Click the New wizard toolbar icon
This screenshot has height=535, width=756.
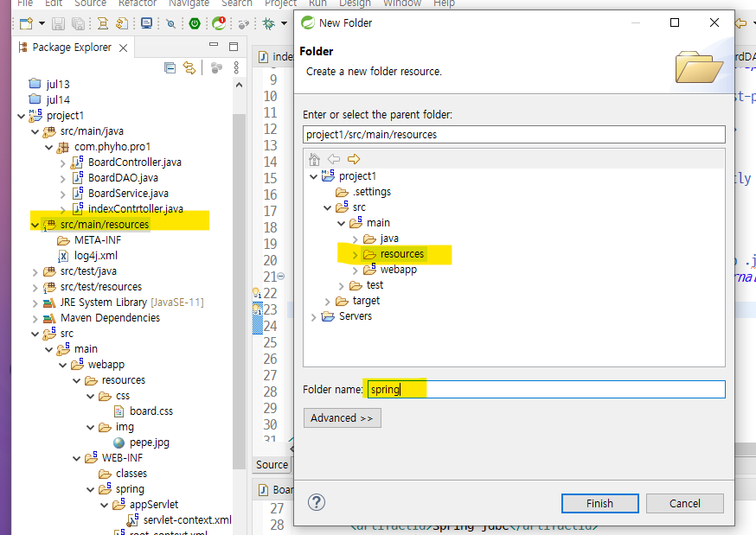point(27,23)
